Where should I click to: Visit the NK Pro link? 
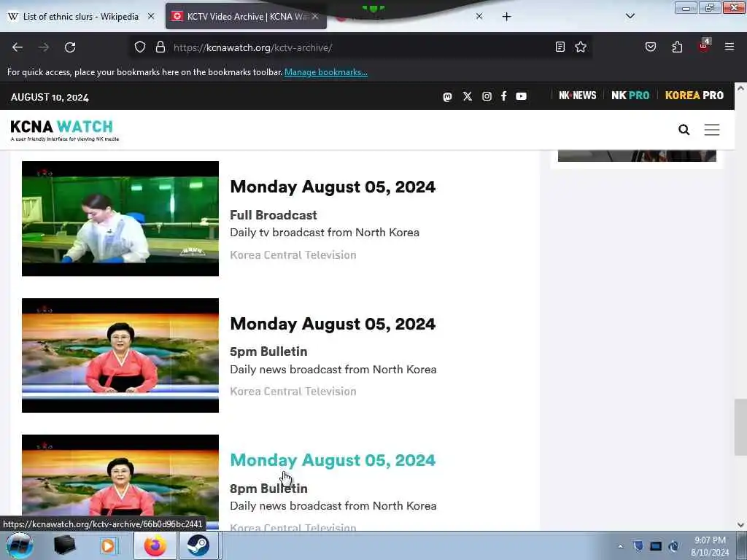630,96
